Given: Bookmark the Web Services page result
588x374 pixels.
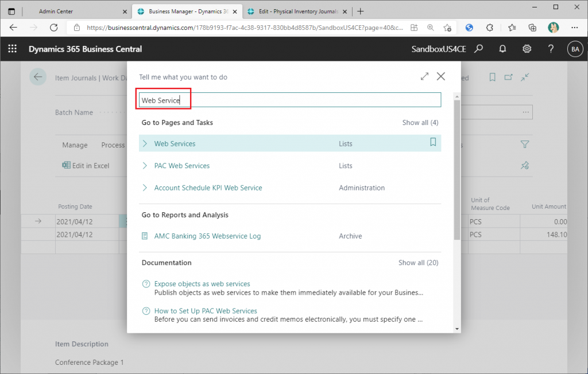Looking at the screenshot, I should click(x=433, y=142).
